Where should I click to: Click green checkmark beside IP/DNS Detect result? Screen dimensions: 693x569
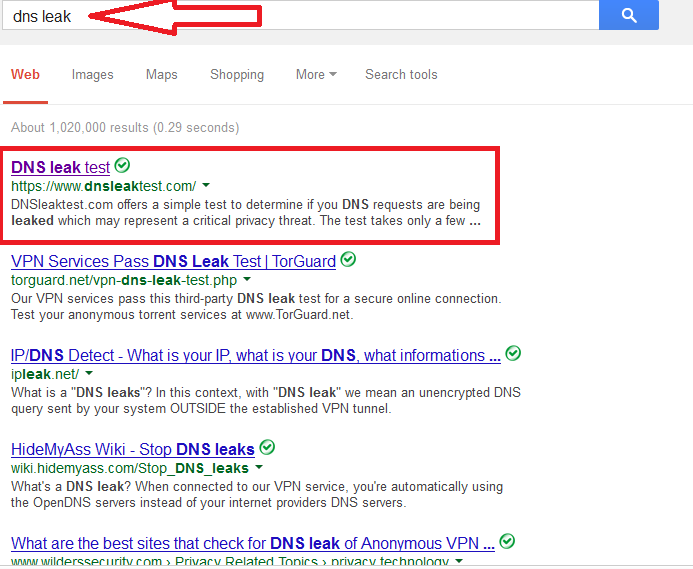513,353
